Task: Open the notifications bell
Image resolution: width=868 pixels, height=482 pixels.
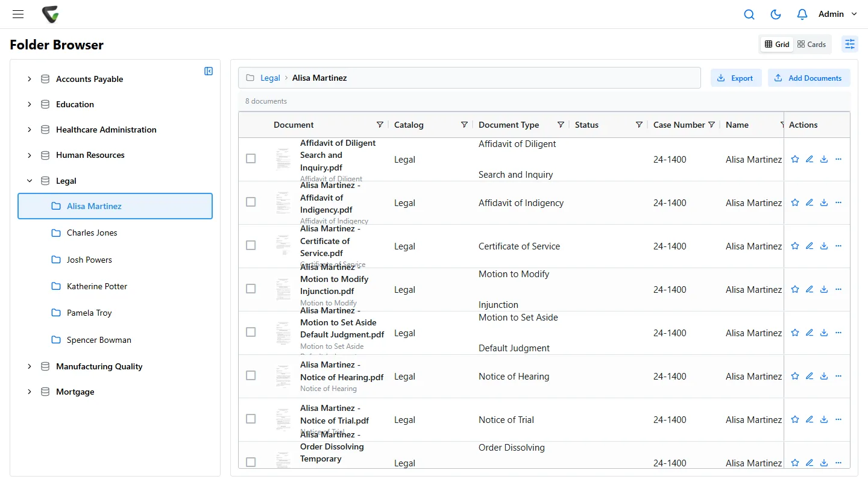Action: (x=802, y=14)
